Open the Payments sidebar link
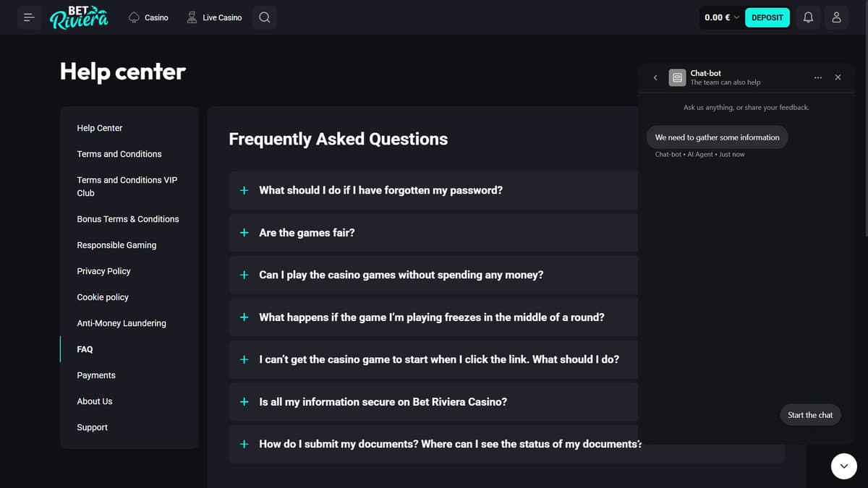 coord(96,375)
